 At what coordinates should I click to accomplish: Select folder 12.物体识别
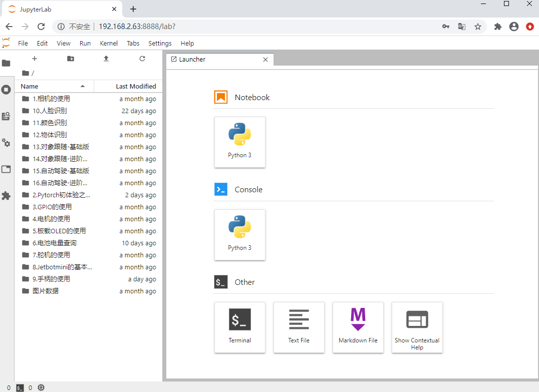click(x=89, y=135)
